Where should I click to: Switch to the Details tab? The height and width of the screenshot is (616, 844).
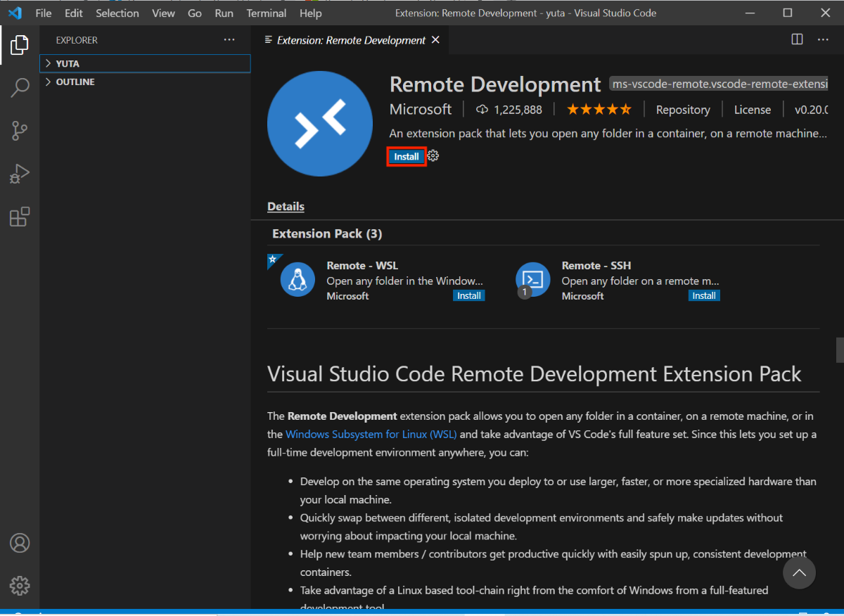(x=286, y=207)
